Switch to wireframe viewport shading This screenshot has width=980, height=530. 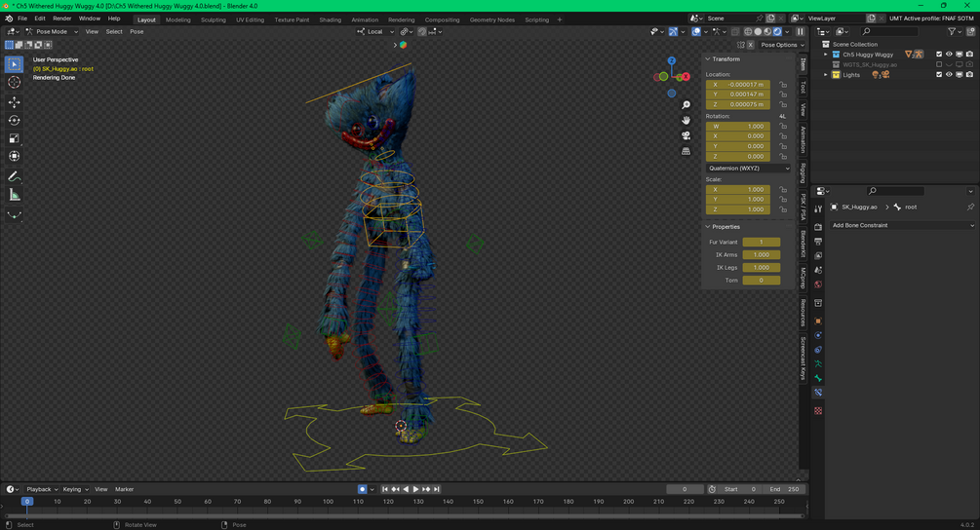[x=748, y=32]
